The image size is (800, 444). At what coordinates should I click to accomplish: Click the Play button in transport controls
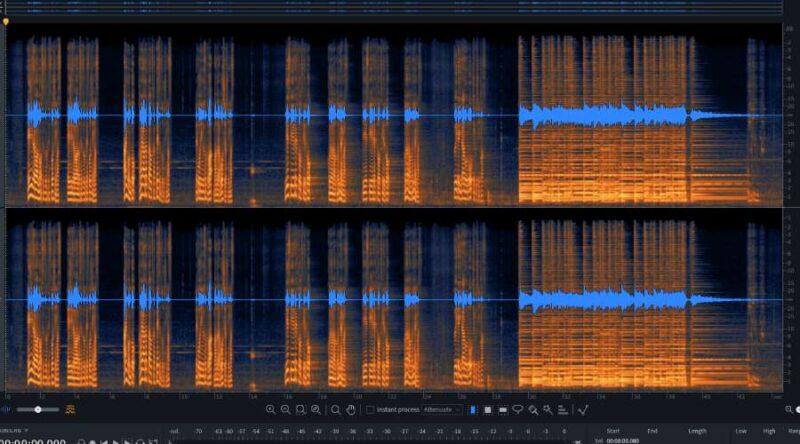click(116, 441)
